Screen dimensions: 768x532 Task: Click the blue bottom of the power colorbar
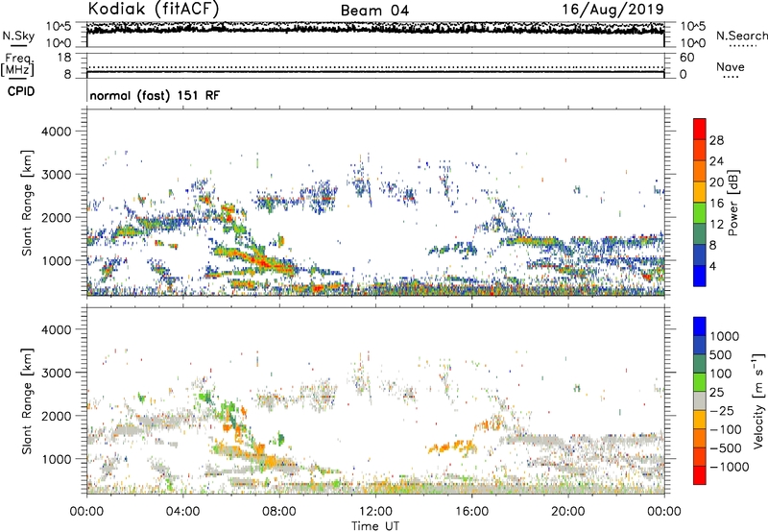pyautogui.click(x=700, y=276)
